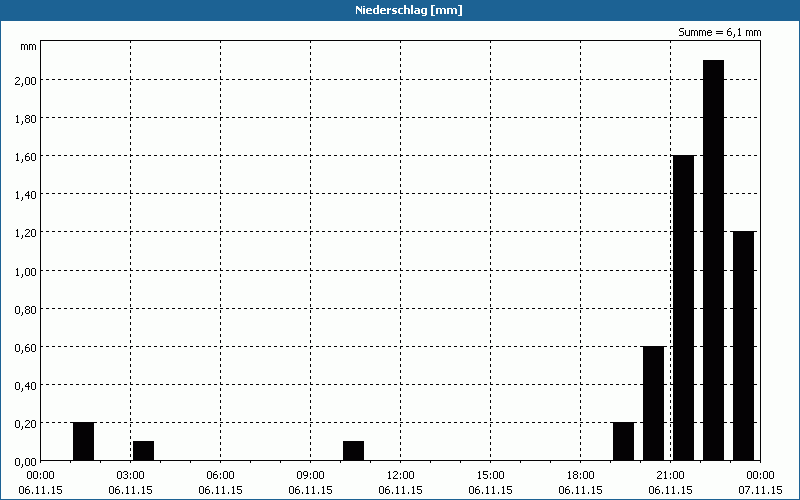Select the "Summe = 6,1 mm" total label
This screenshot has height=500, width=800.
tap(719, 32)
